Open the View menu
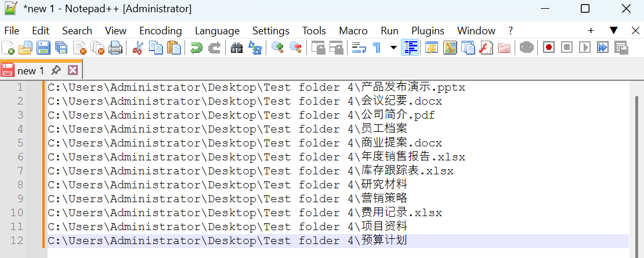Screen dimensions: 644x258 click(115, 31)
